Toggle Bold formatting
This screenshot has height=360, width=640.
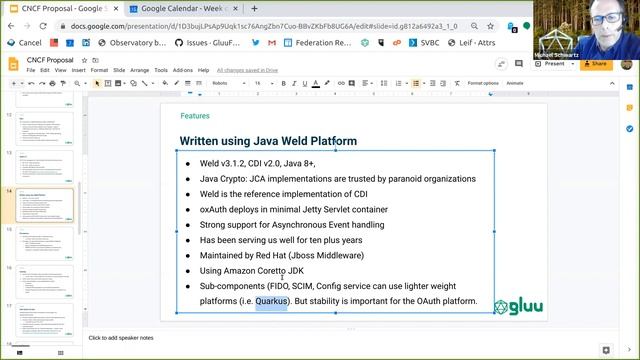click(283, 83)
